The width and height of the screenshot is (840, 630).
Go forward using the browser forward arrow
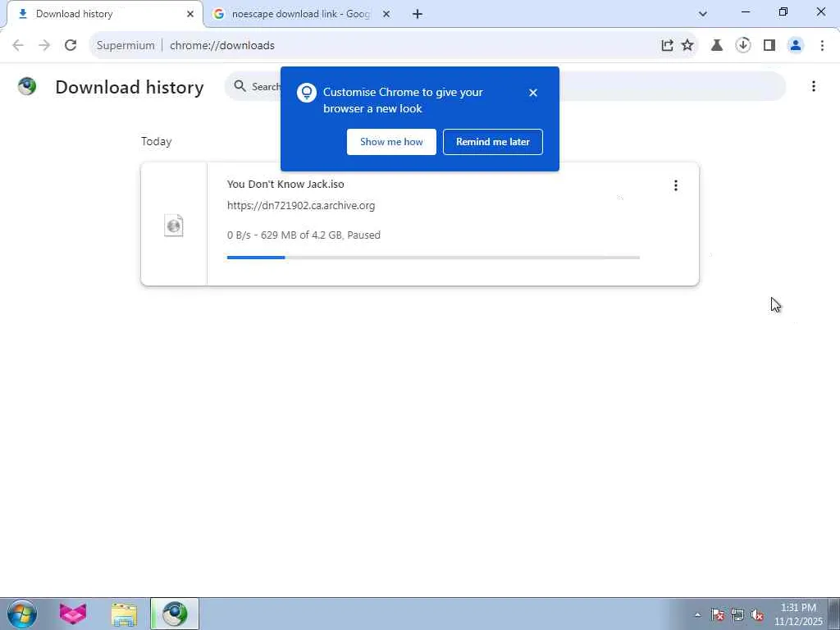click(x=44, y=46)
